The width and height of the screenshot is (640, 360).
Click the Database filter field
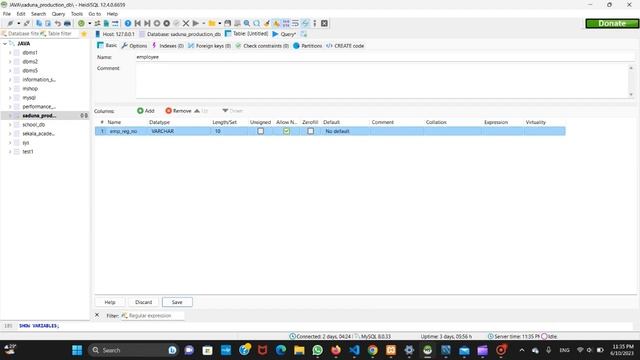[x=20, y=34]
